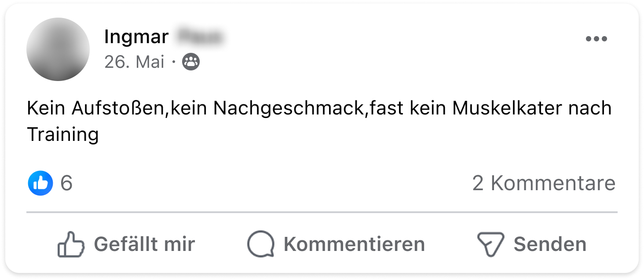
Task: Toggle the "Gefällt mir" like label
Action: coord(144,244)
